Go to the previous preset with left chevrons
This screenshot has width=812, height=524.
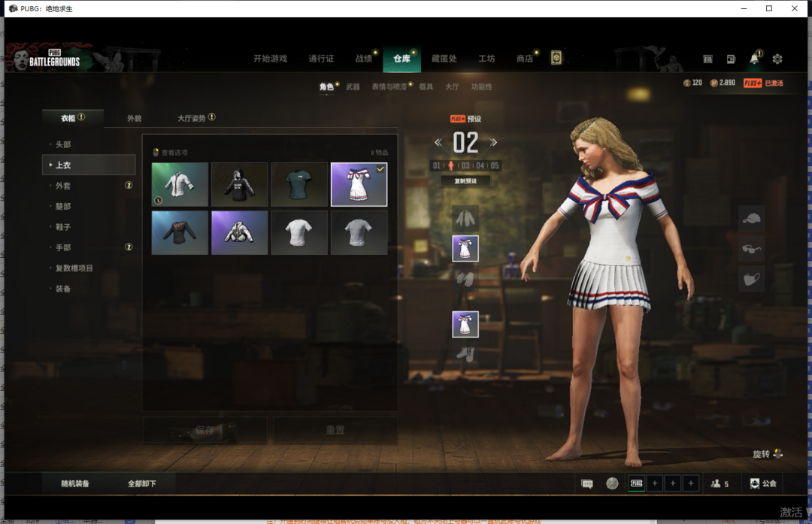click(438, 142)
